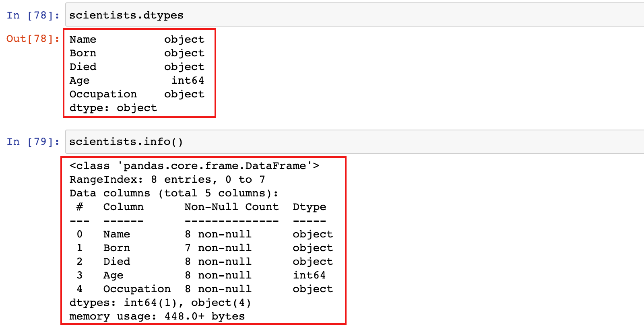The image size is (644, 330).
Task: Click the 'Non-Null Count' header text
Action: (231, 207)
